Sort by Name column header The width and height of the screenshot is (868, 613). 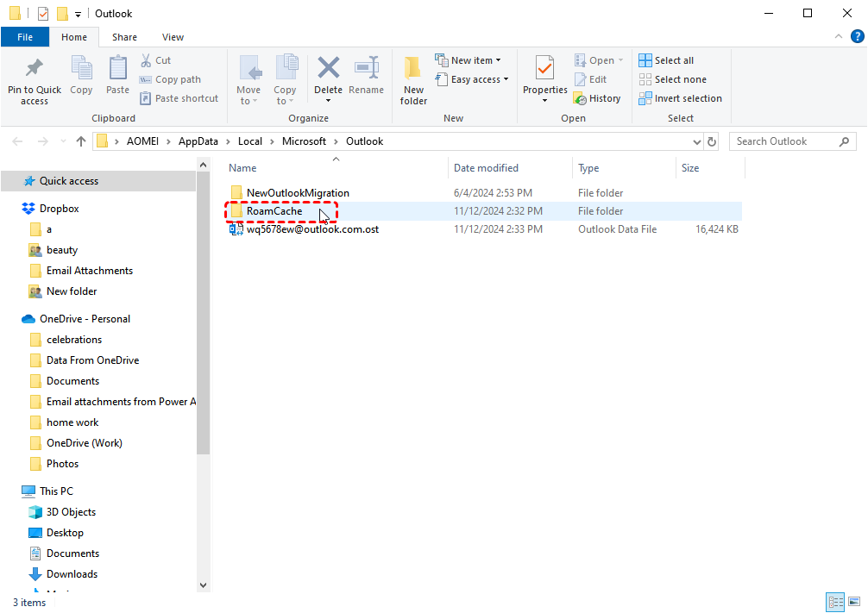pos(242,168)
